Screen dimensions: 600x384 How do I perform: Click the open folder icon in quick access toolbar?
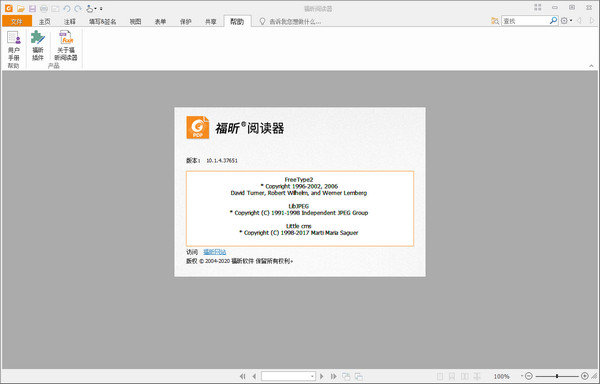(21, 8)
